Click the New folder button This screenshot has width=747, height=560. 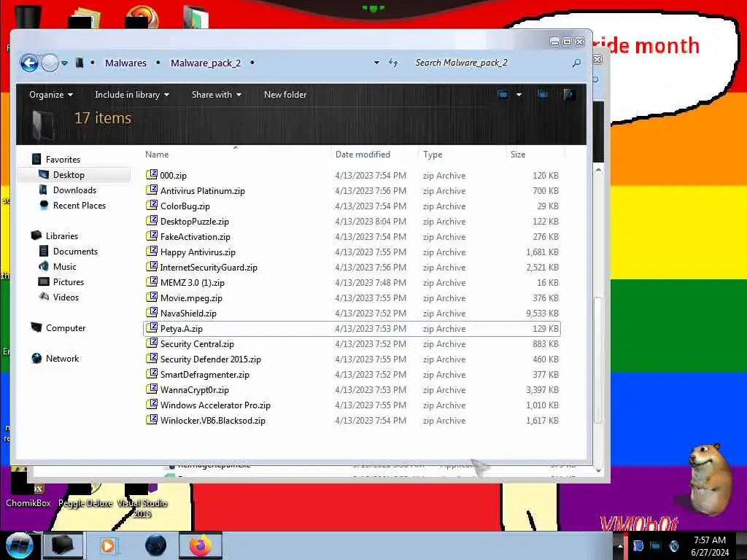tap(285, 95)
